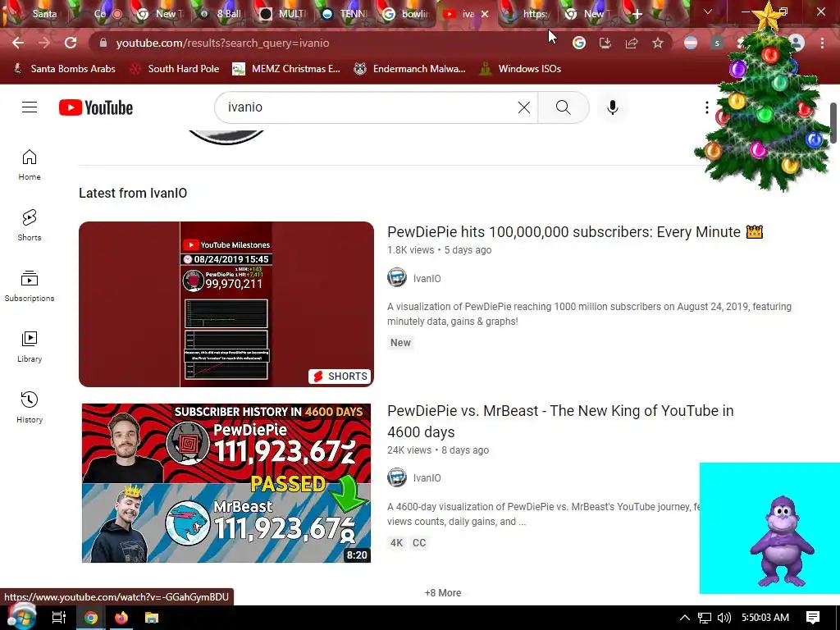Go back with the browser back arrow
This screenshot has width=840, height=630.
18,43
